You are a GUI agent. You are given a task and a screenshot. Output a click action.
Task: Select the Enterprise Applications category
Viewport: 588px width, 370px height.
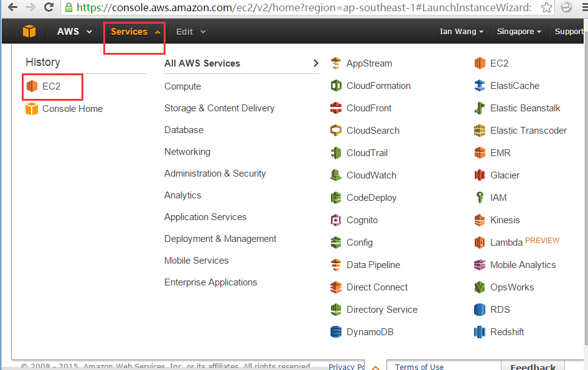pos(210,282)
